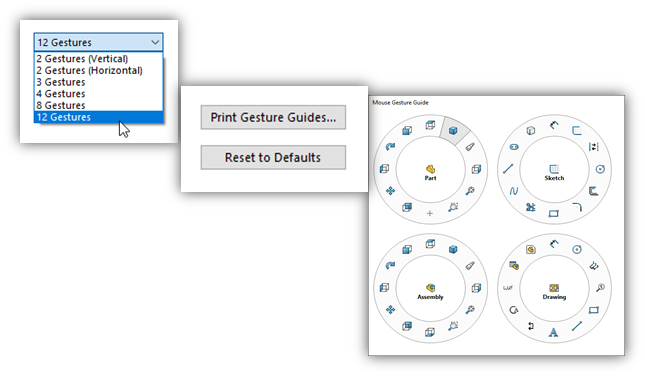Image resolution: width=645 pixels, height=376 pixels.
Task: Click the Print Gesture Guides button
Action: 273,117
